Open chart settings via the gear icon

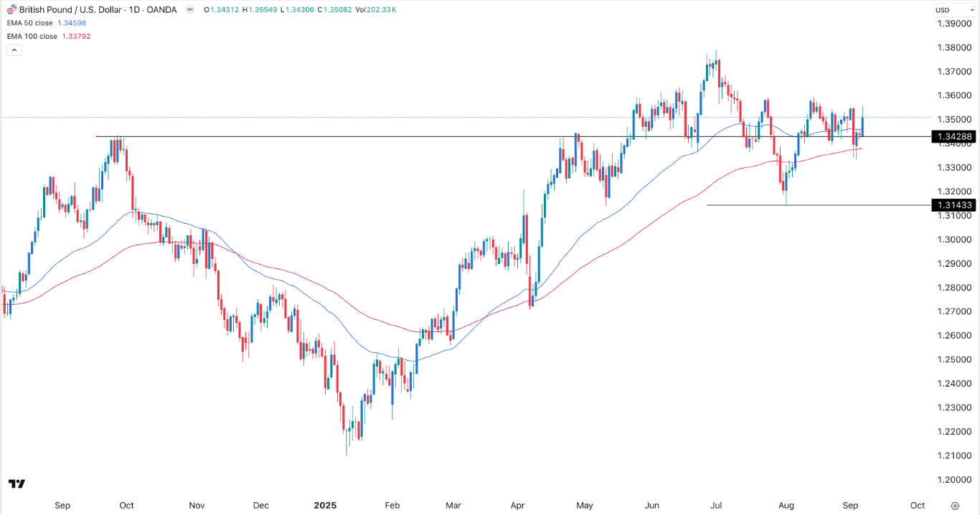pyautogui.click(x=954, y=505)
